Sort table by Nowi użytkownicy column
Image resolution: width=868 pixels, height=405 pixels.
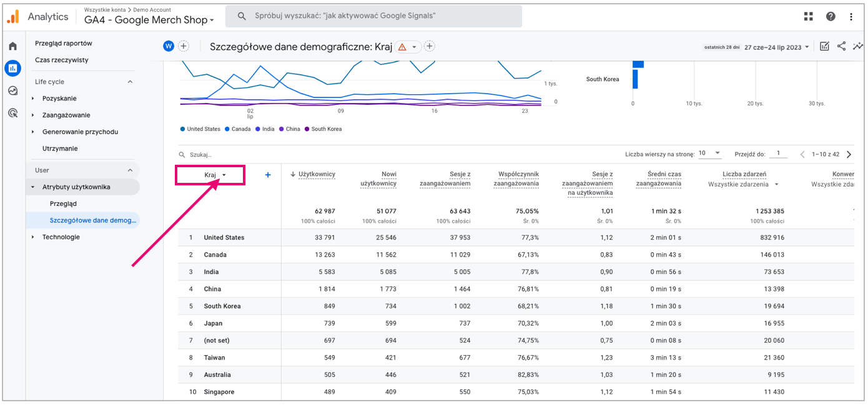(x=378, y=178)
